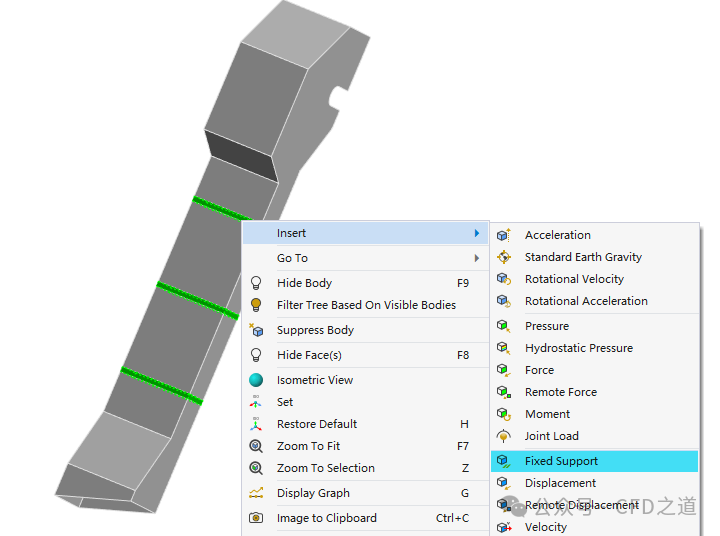Open the Set view option
This screenshot has height=536, width=720.
point(285,402)
